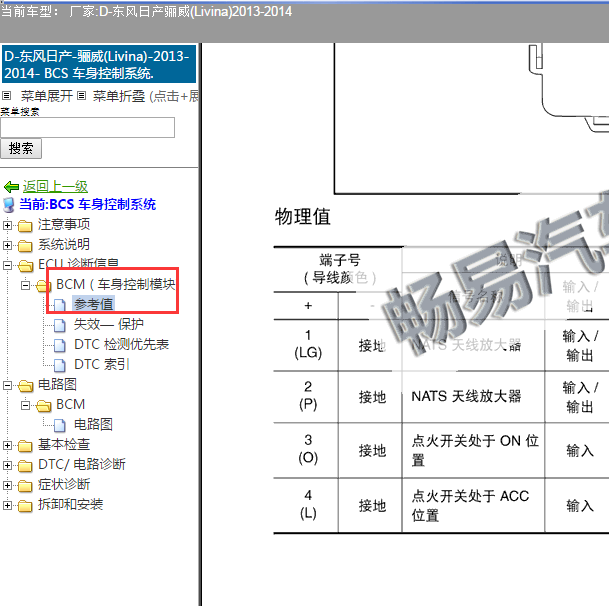Click the 症状诊断 folder icon
The height and width of the screenshot is (606, 609).
(25, 486)
